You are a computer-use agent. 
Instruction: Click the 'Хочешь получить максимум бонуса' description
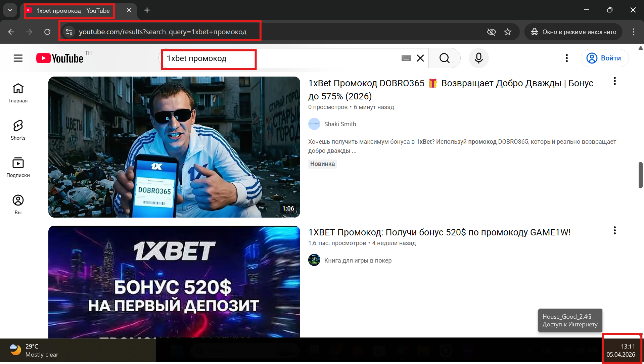point(462,146)
